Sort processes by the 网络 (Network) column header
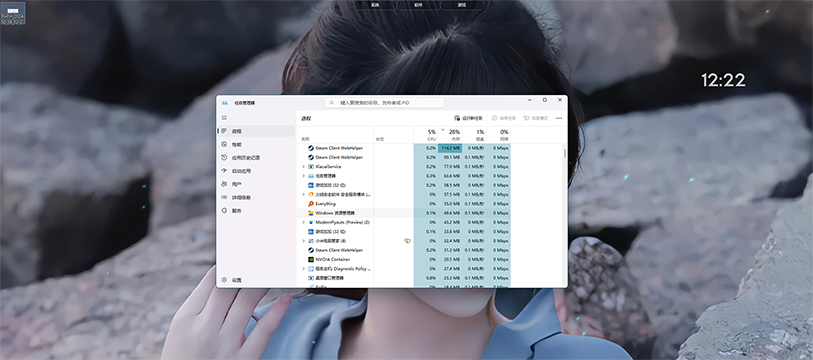The height and width of the screenshot is (360, 813). pyautogui.click(x=498, y=135)
